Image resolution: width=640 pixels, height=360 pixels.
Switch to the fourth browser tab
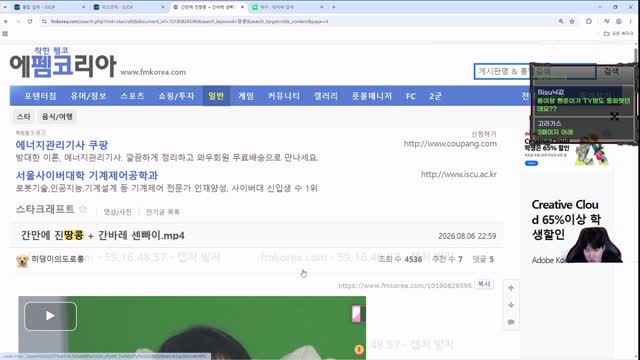(x=287, y=7)
